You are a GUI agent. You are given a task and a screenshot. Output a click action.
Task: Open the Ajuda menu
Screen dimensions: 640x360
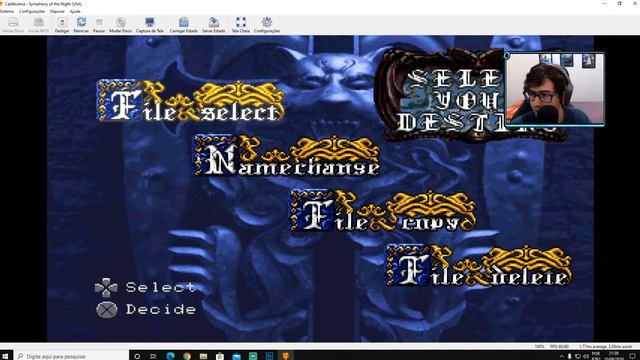coord(75,11)
